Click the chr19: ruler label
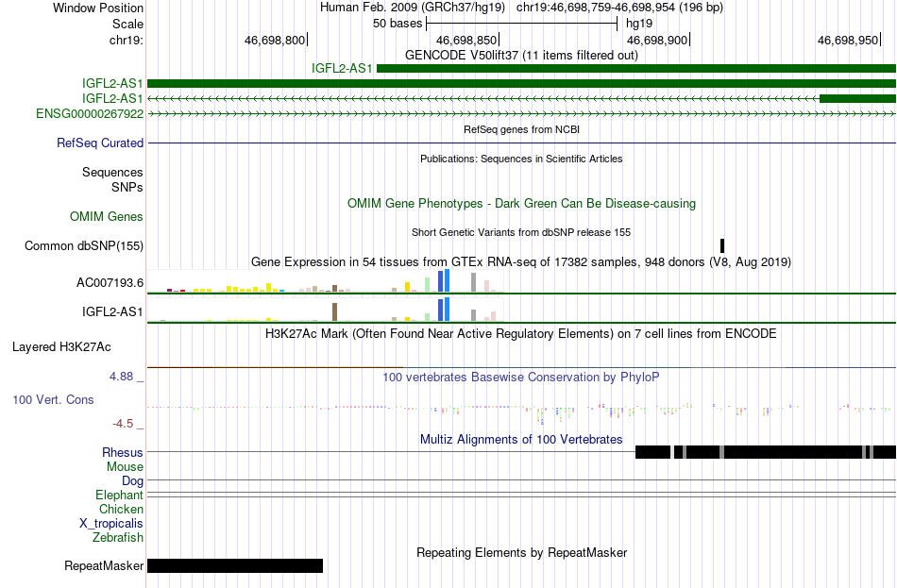 point(127,40)
